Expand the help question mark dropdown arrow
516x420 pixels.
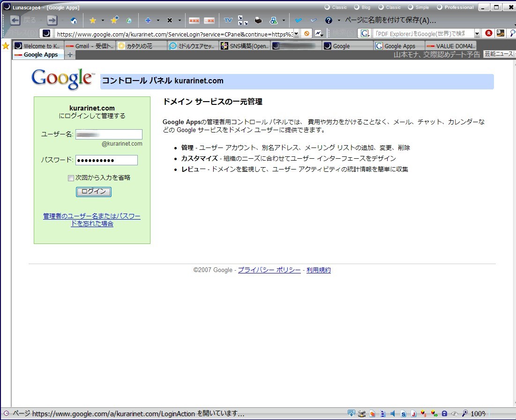point(339,21)
